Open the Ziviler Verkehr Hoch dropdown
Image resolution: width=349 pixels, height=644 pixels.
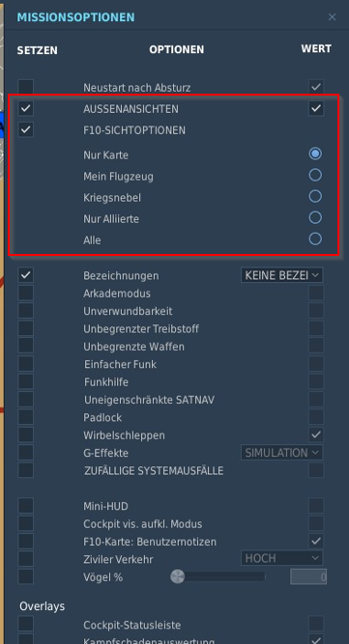click(x=281, y=558)
